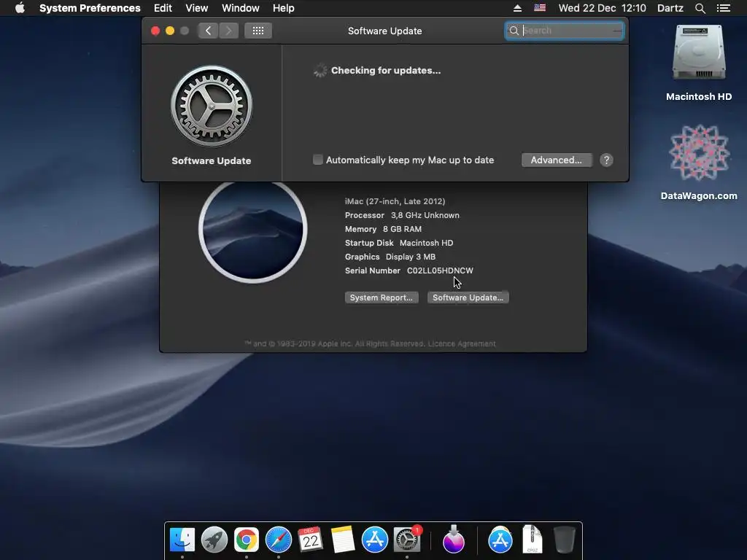Open Calendar from the Dock
The height and width of the screenshot is (560, 747).
311,540
